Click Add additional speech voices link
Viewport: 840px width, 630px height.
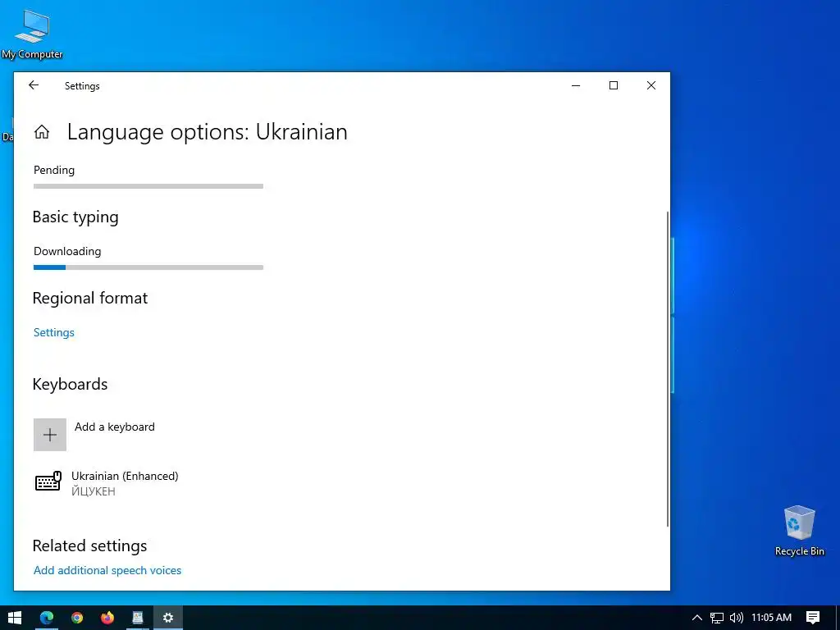click(x=107, y=570)
